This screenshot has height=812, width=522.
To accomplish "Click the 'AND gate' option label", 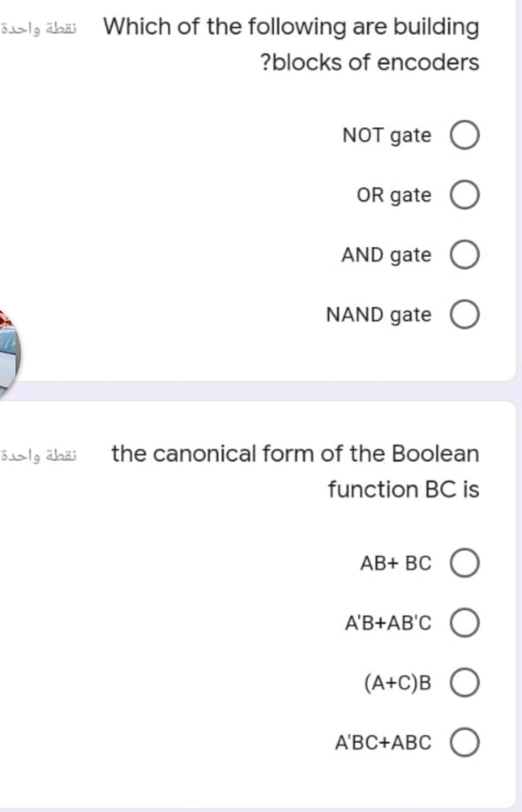I will [387, 255].
